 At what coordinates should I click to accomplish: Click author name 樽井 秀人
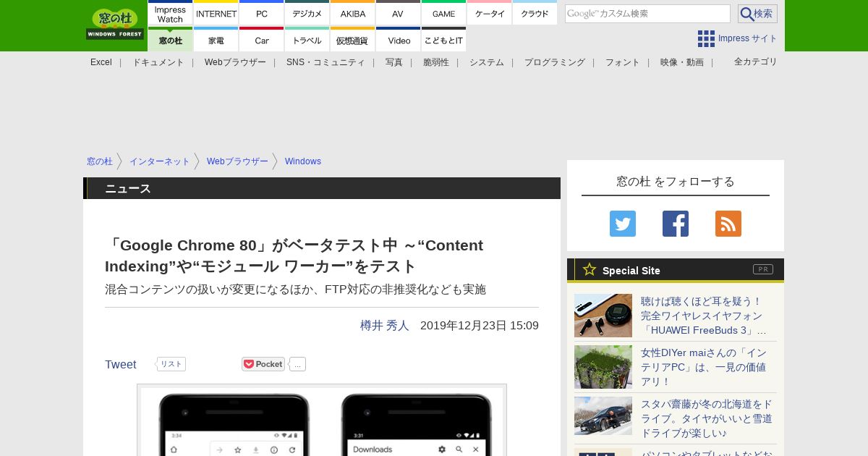click(385, 326)
